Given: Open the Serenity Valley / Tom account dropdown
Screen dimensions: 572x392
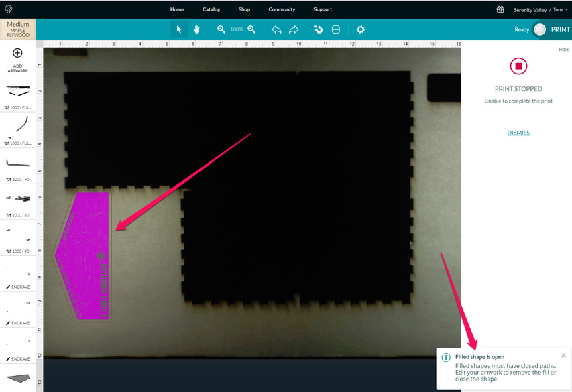Looking at the screenshot, I should pyautogui.click(x=539, y=10).
